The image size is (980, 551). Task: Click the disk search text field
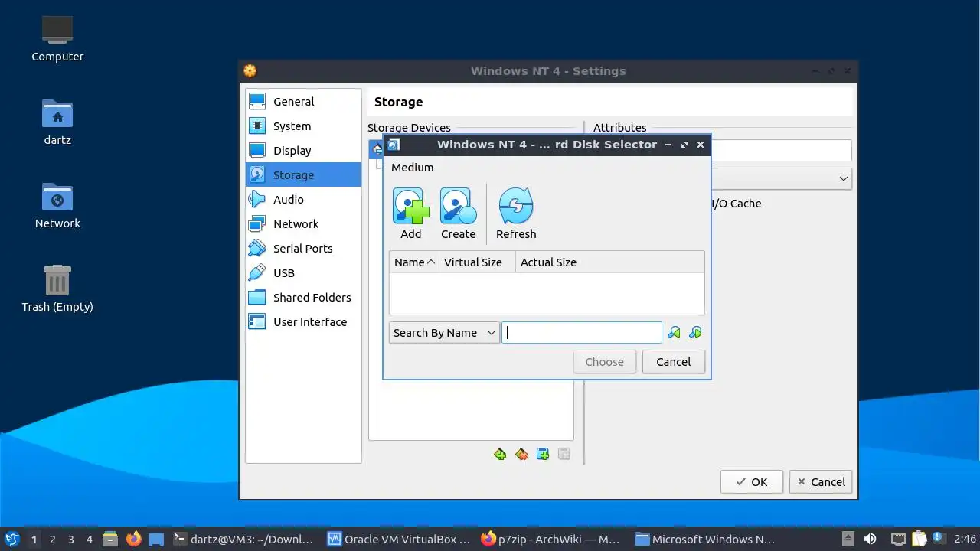point(582,333)
